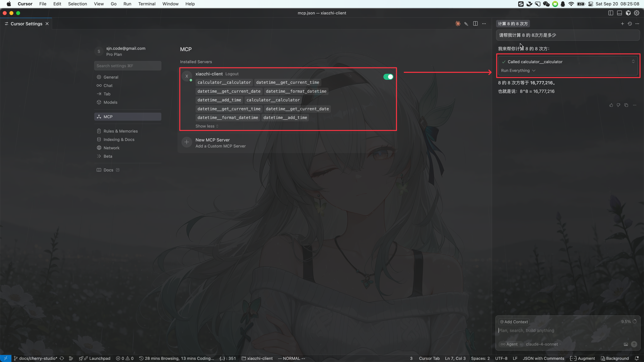Click Ln 7, Col 3 indicator
Viewport: 644px width, 362px height.
click(455, 358)
